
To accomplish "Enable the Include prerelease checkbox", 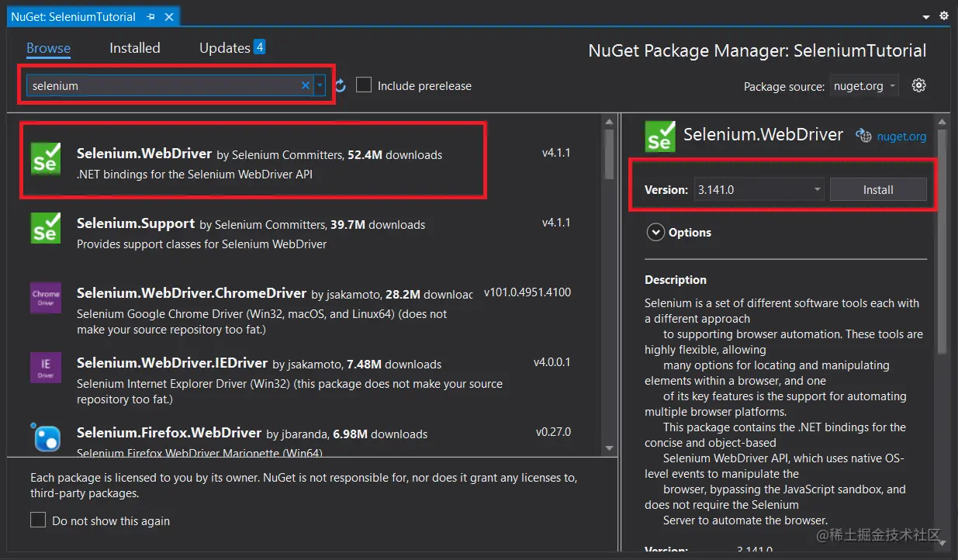I will [364, 85].
